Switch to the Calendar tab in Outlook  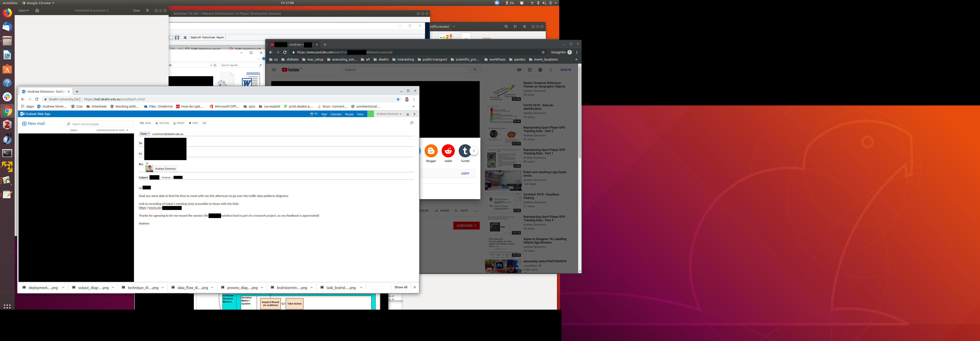click(x=336, y=114)
